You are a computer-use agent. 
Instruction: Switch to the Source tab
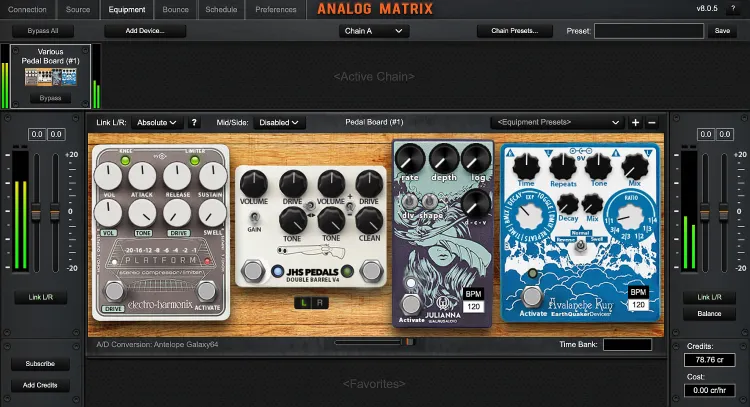click(x=78, y=10)
